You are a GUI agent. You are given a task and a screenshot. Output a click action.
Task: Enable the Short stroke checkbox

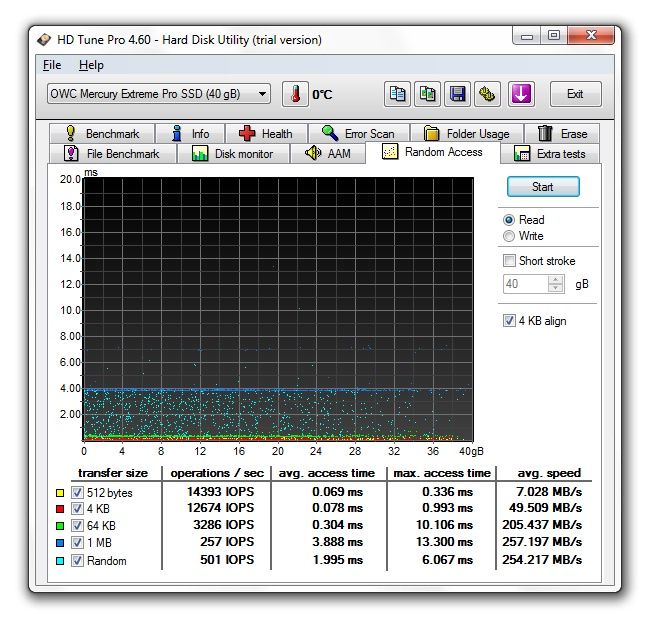[x=509, y=261]
